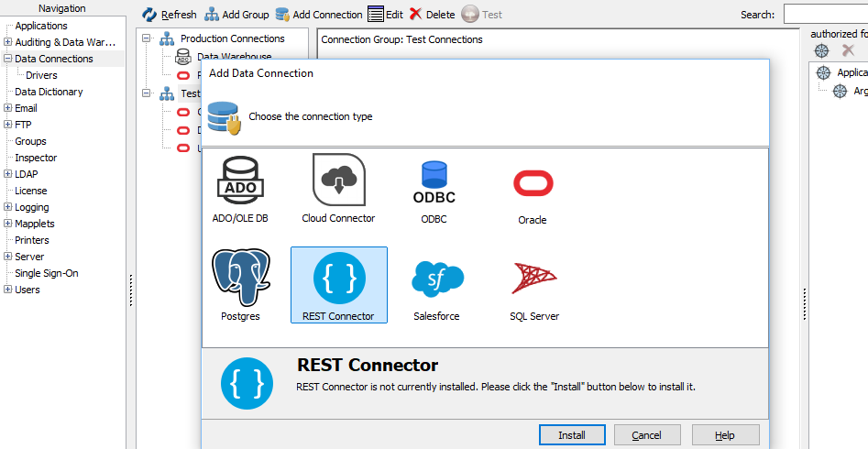Expand the Auditing & Data Warehouse node
Screen dimensions: 868x449
click(x=8, y=42)
